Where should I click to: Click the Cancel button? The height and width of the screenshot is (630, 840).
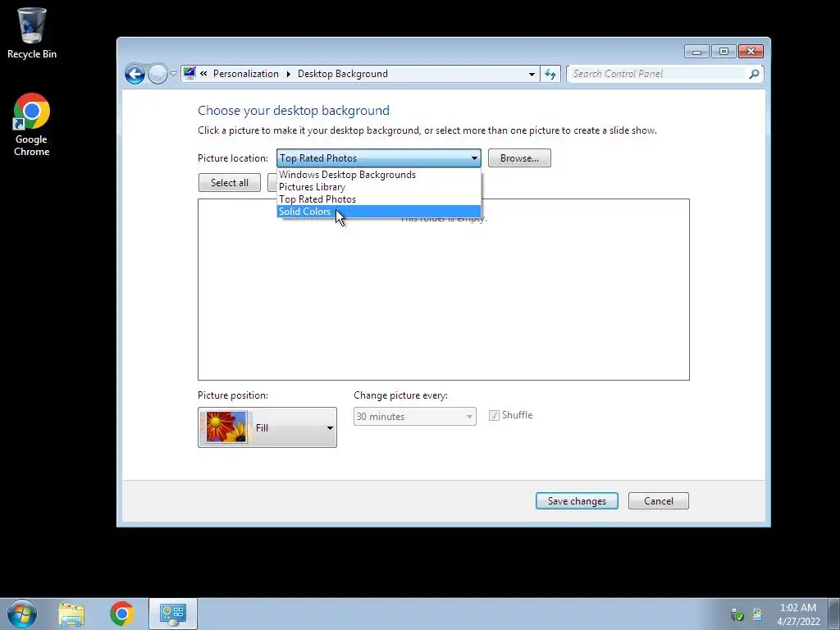pos(659,501)
